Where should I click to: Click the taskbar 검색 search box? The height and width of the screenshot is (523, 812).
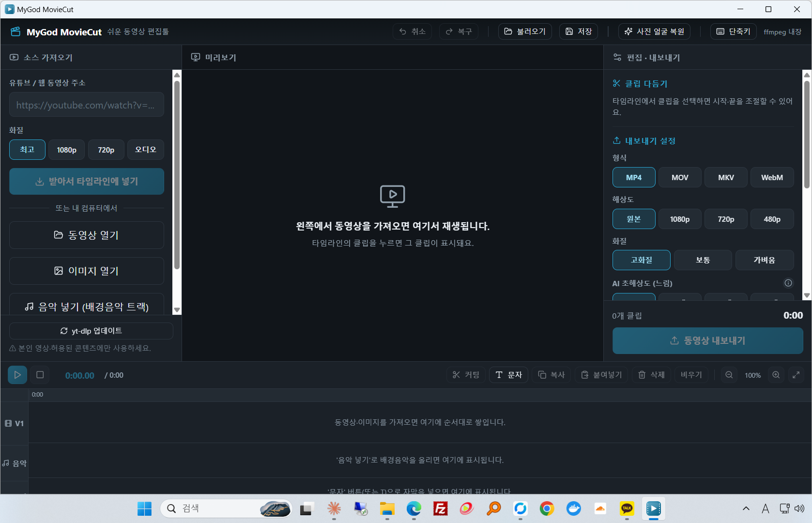pyautogui.click(x=226, y=508)
